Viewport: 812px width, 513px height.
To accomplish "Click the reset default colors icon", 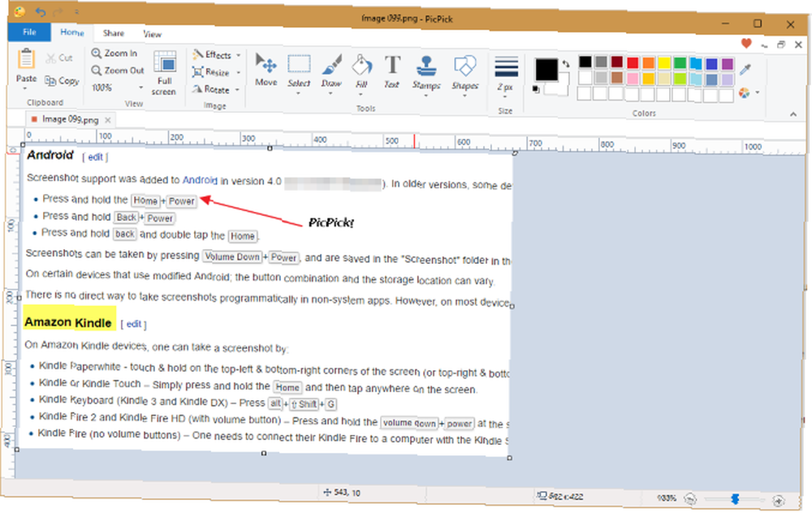I will [536, 89].
